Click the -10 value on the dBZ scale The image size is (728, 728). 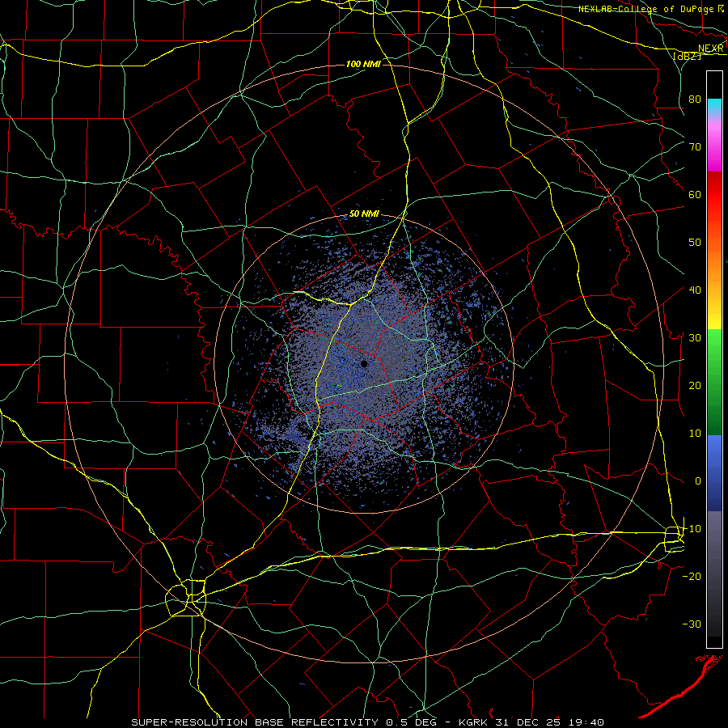pyautogui.click(x=692, y=528)
